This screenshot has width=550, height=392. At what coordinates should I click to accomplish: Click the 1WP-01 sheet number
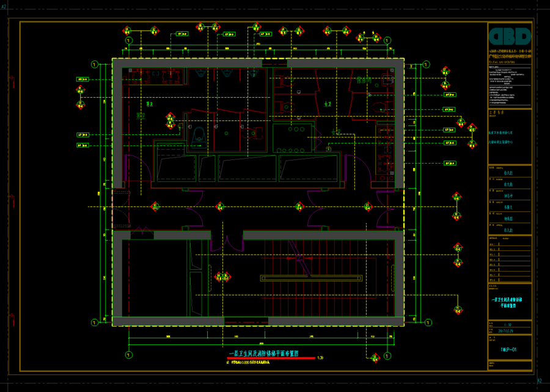click(508, 350)
